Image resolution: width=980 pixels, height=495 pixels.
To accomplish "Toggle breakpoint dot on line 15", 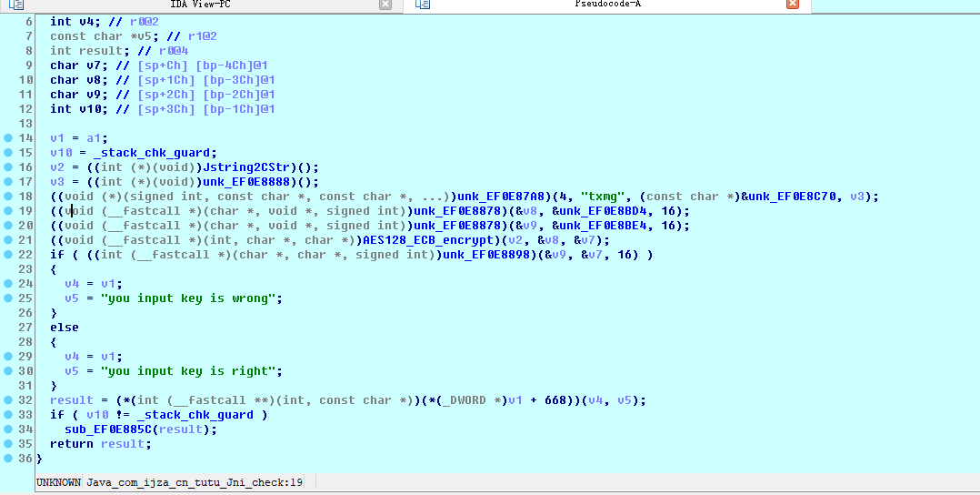I will click(8, 153).
